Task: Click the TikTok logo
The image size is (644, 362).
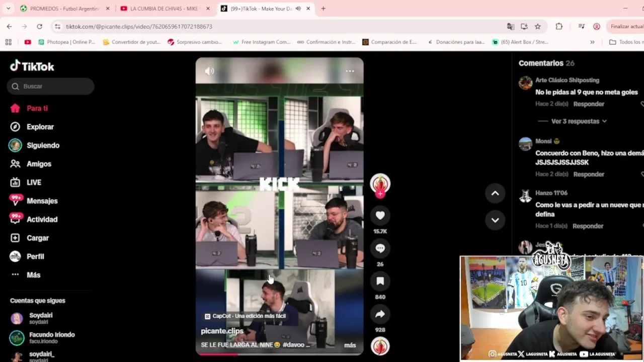Action: pyautogui.click(x=32, y=66)
